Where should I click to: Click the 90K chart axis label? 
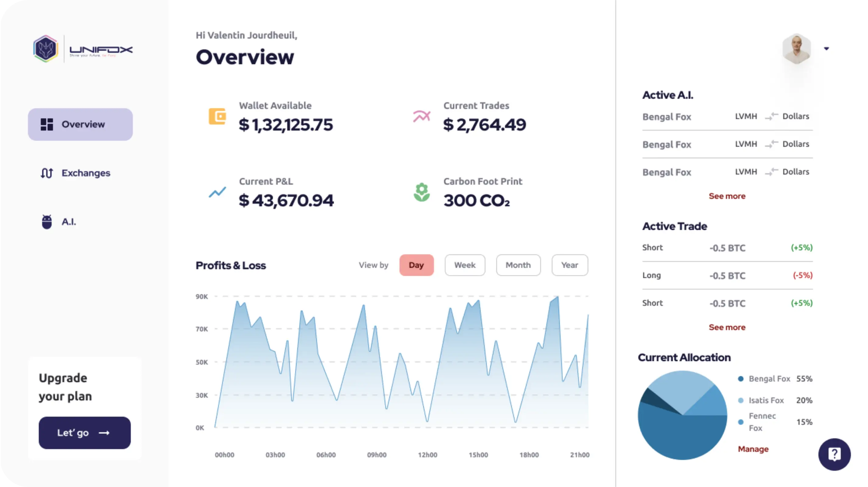coord(202,296)
